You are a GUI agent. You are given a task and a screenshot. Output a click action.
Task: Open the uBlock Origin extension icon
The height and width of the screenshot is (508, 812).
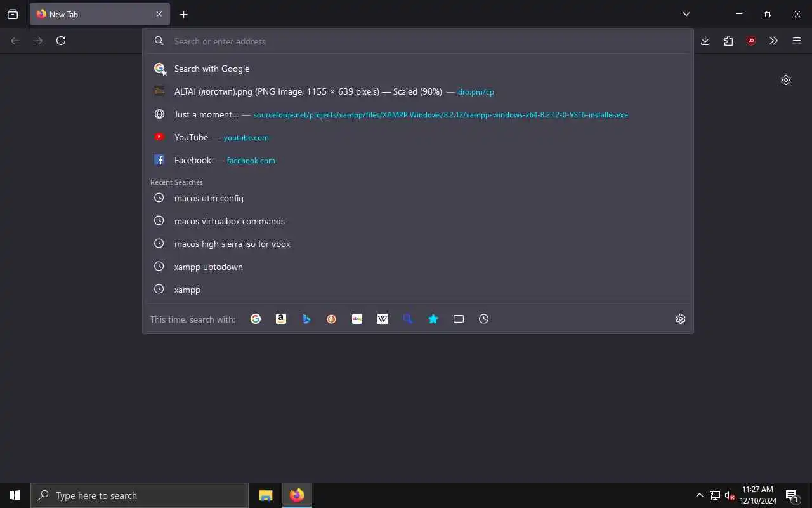(751, 41)
